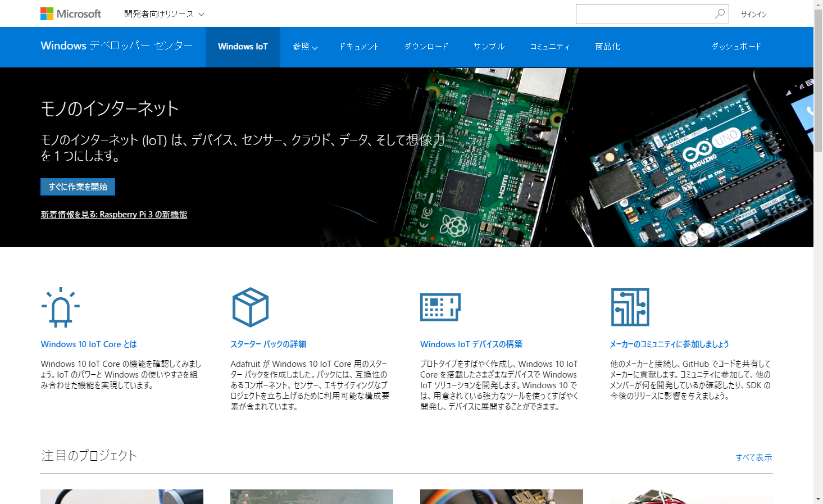Open the first featured project thumbnail

[x=122, y=496]
